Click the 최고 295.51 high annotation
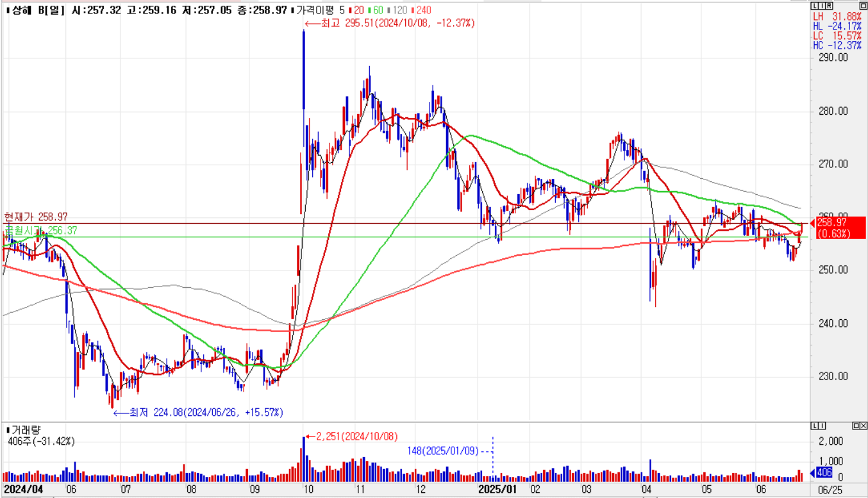This screenshot has height=498, width=868. click(x=390, y=23)
